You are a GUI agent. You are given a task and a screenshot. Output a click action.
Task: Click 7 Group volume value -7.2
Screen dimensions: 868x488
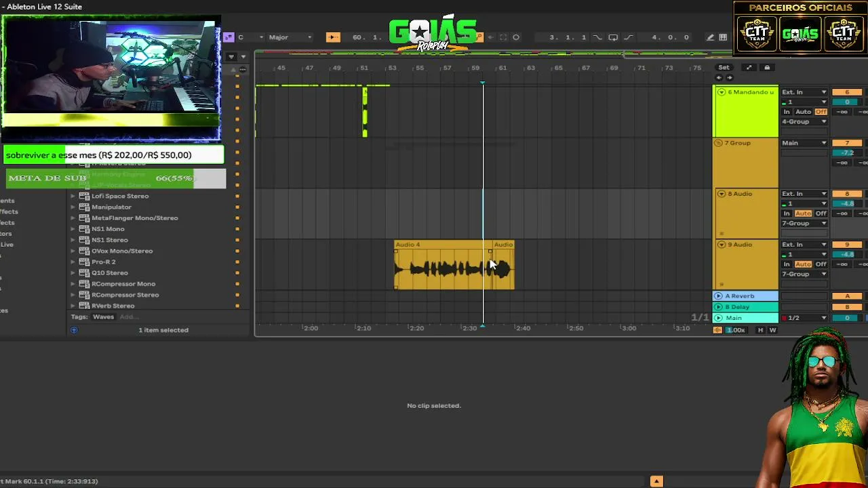(x=847, y=152)
